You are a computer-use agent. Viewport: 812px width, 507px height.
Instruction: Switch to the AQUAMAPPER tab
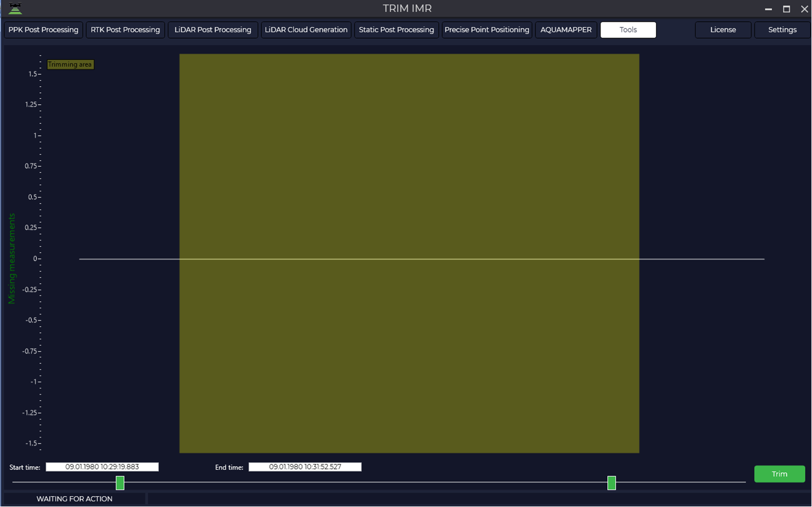coord(566,30)
